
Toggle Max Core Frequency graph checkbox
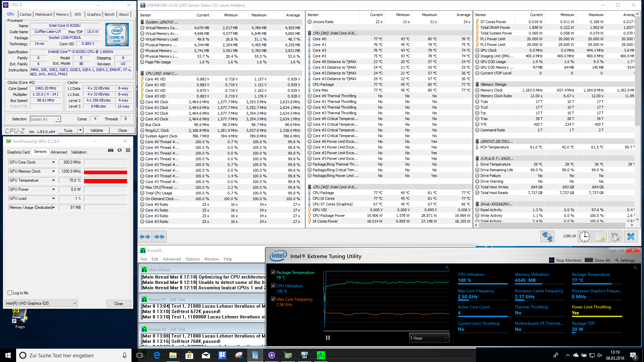coord(273,299)
